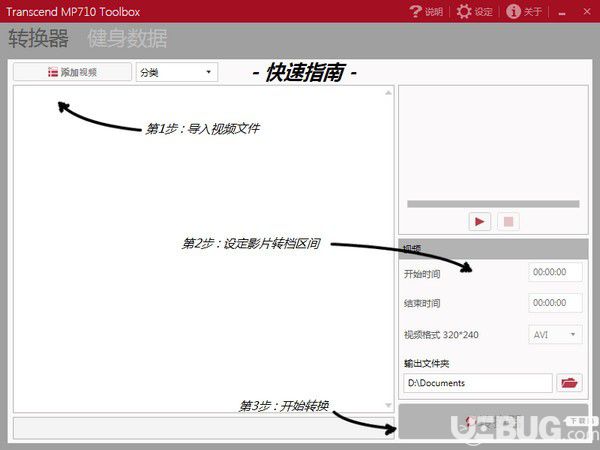Switch to the 转换器 tab
Viewport: 600px width, 450px height.
[x=38, y=38]
